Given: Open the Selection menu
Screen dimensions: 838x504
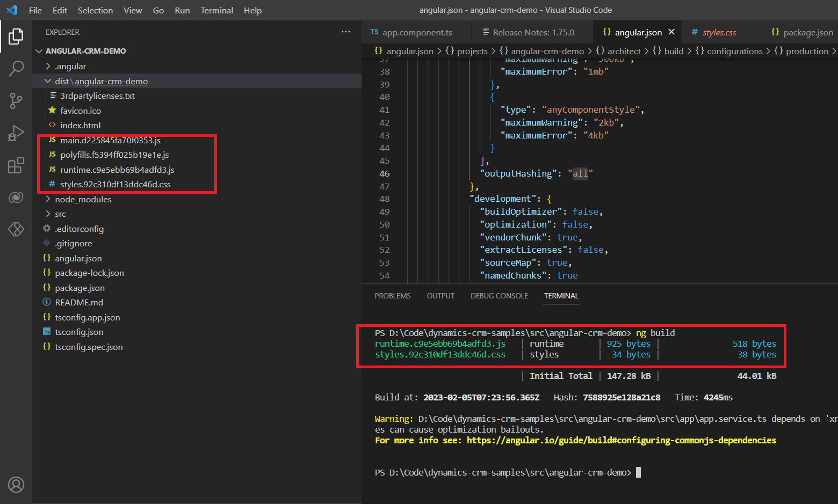Looking at the screenshot, I should (95, 10).
